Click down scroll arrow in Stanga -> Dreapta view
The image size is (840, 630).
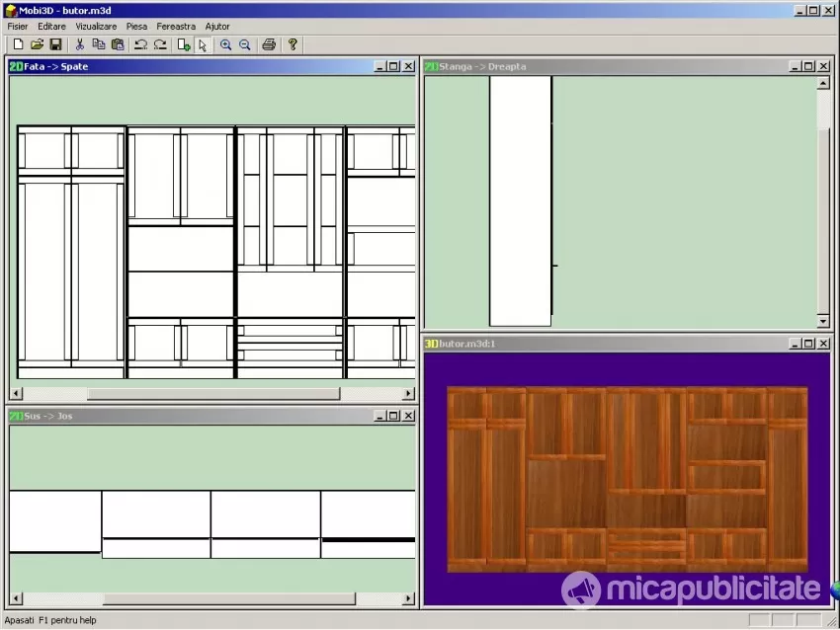pos(823,321)
